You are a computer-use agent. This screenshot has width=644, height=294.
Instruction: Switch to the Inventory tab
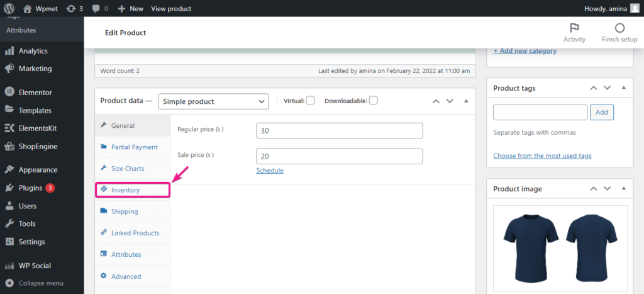[x=125, y=189]
